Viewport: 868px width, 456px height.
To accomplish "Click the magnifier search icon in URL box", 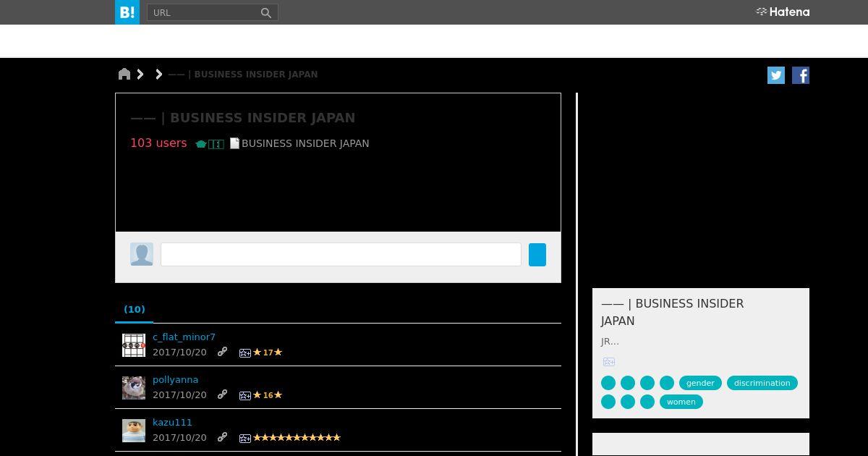I will [266, 12].
